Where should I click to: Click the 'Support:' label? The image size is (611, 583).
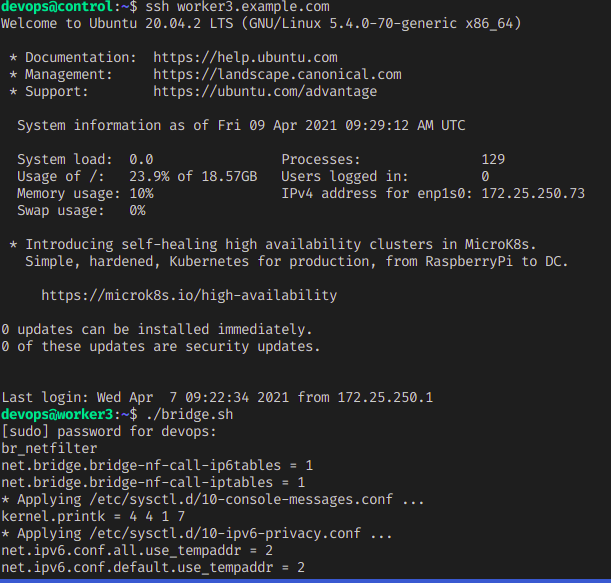(57, 92)
